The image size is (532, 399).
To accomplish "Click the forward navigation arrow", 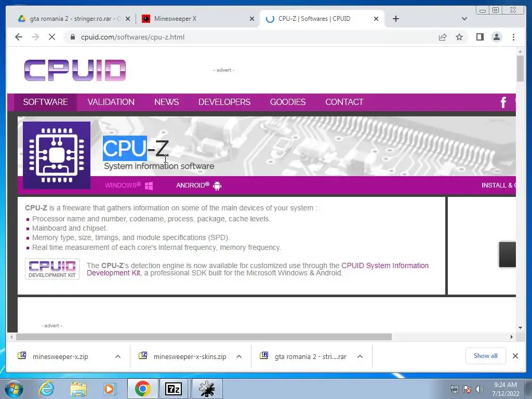I will click(35, 37).
